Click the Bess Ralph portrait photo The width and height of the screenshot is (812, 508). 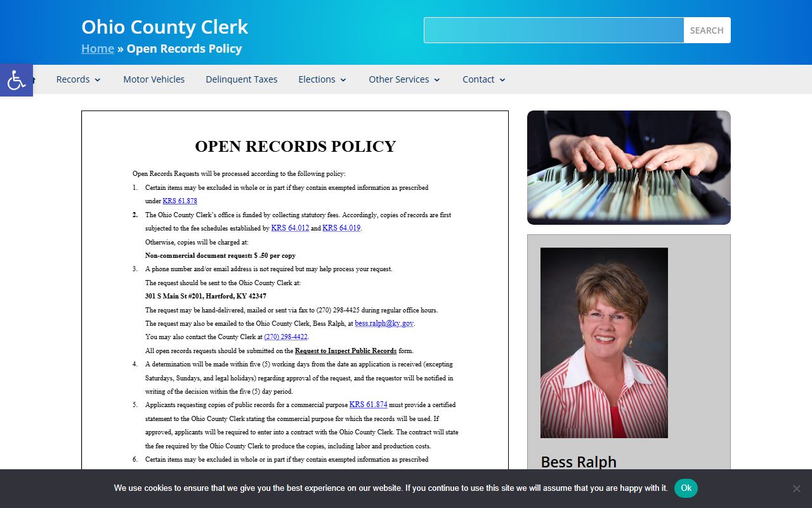(604, 343)
